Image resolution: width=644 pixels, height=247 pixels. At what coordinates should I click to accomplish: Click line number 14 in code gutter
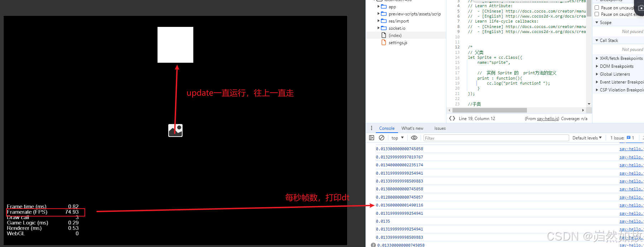click(x=457, y=57)
